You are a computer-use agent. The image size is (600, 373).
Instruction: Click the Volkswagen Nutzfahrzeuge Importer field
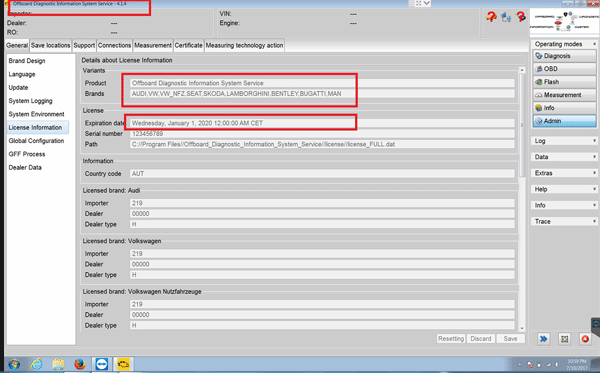(x=322, y=305)
